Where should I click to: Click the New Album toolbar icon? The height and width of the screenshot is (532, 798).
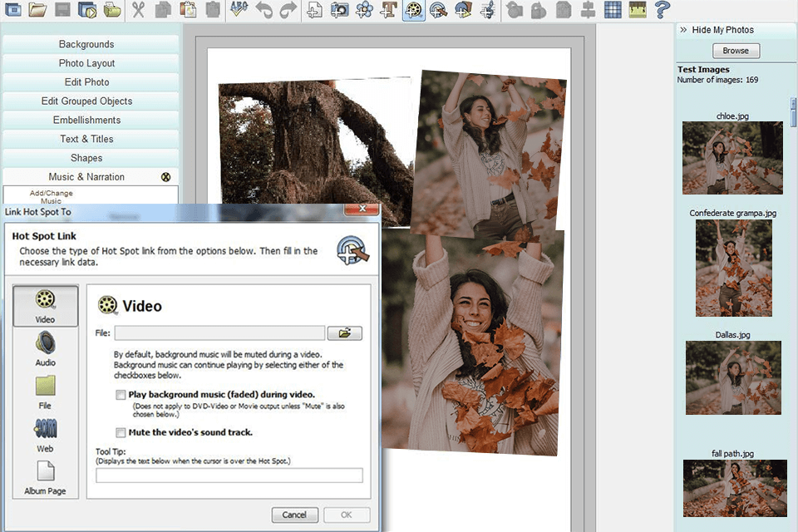(x=13, y=9)
